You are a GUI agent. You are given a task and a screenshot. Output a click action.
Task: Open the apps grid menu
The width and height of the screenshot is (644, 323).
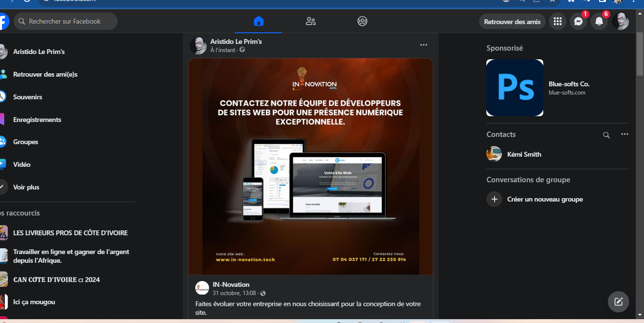(557, 22)
